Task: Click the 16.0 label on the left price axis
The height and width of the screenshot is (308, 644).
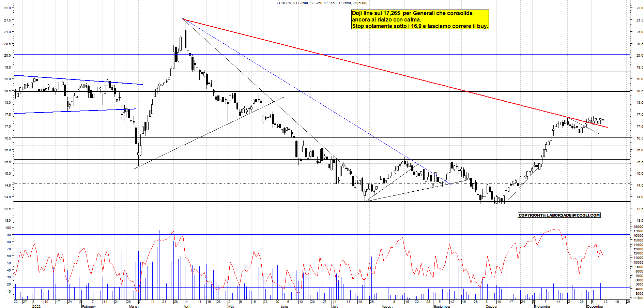Action: coord(7,150)
